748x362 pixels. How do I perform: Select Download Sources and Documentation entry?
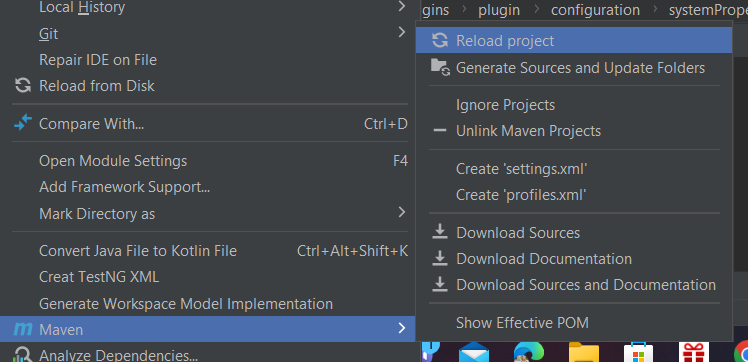574,285
